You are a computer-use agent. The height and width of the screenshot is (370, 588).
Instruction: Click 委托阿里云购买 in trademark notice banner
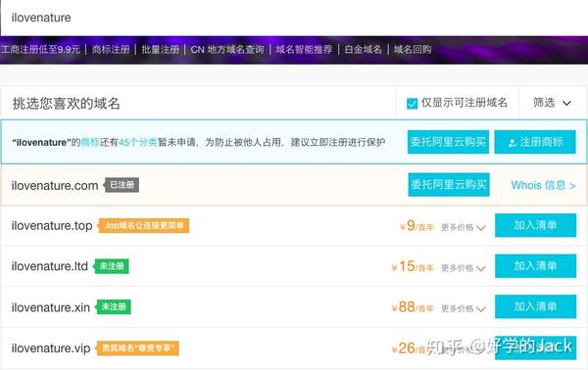coord(448,142)
